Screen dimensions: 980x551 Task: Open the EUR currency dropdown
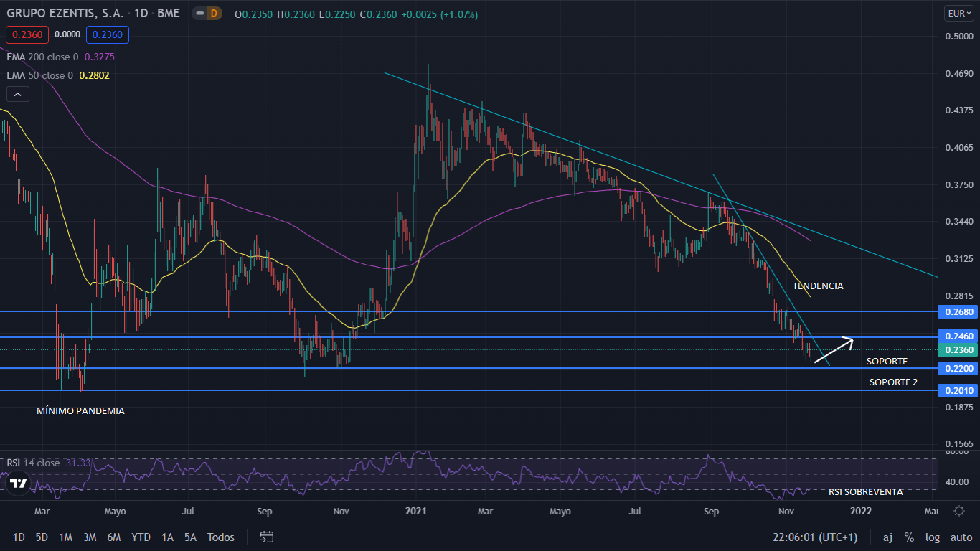click(959, 14)
